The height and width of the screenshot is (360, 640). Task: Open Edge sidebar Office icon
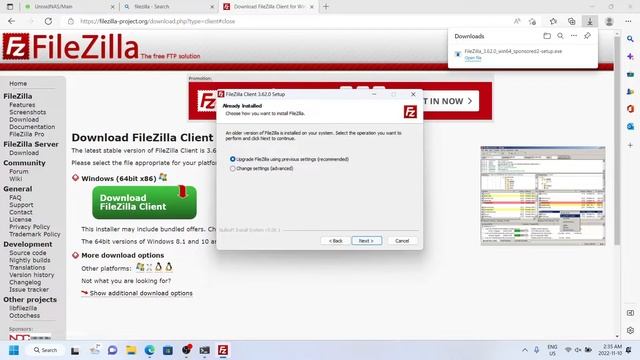click(x=630, y=109)
